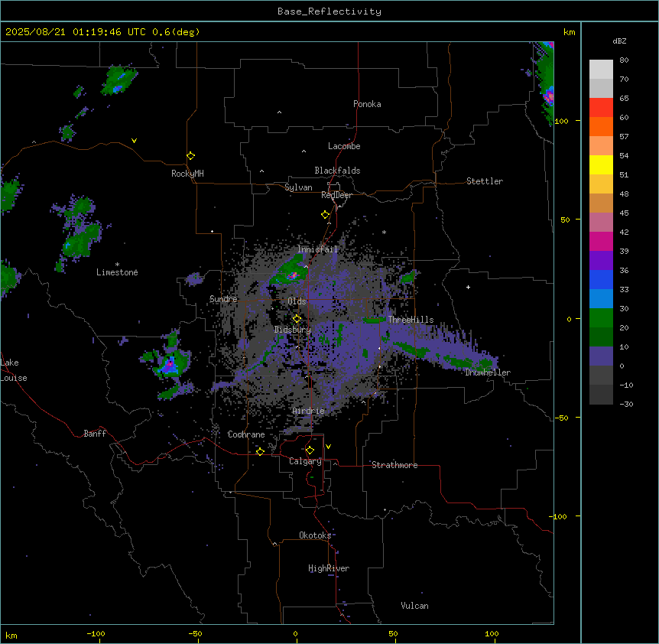Pick the slate purple 0-10 dBZ legend swatch
The height and width of the screenshot is (644, 659).
pos(601,356)
